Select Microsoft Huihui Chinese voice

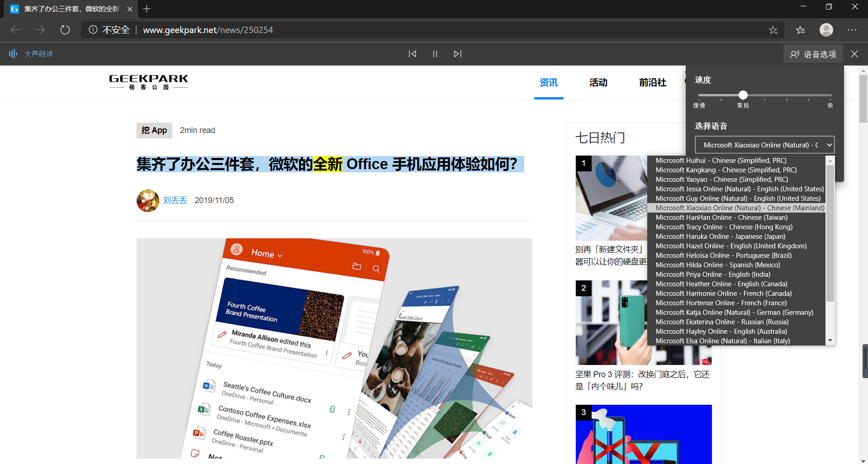(736, 161)
